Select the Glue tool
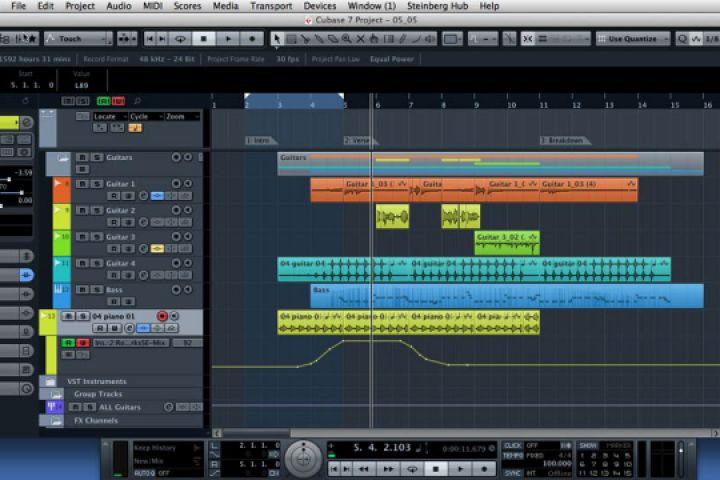720x480 pixels. pyautogui.click(x=319, y=39)
